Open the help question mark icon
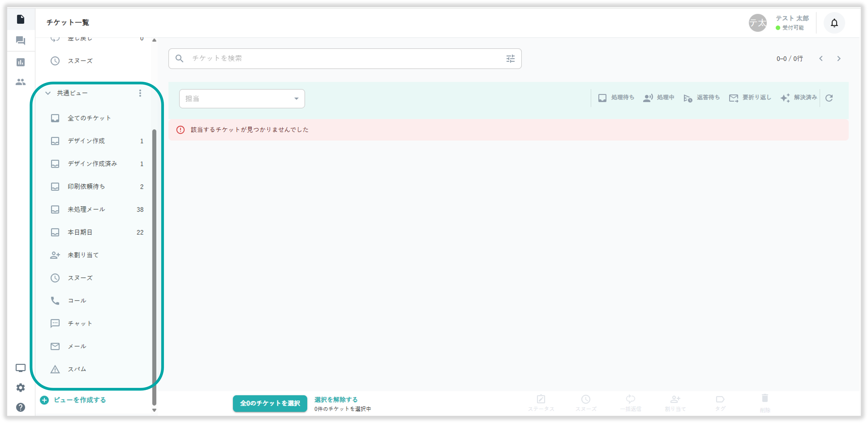 (x=21, y=407)
